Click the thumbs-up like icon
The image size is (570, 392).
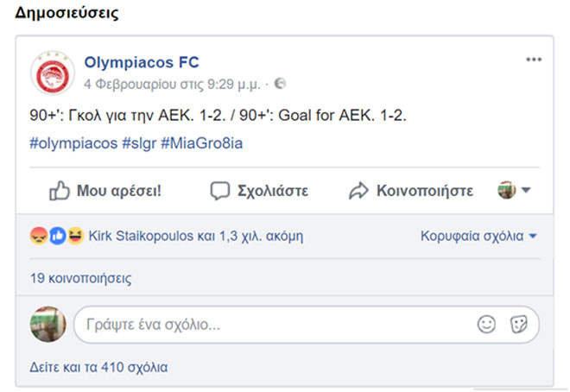[x=59, y=191]
